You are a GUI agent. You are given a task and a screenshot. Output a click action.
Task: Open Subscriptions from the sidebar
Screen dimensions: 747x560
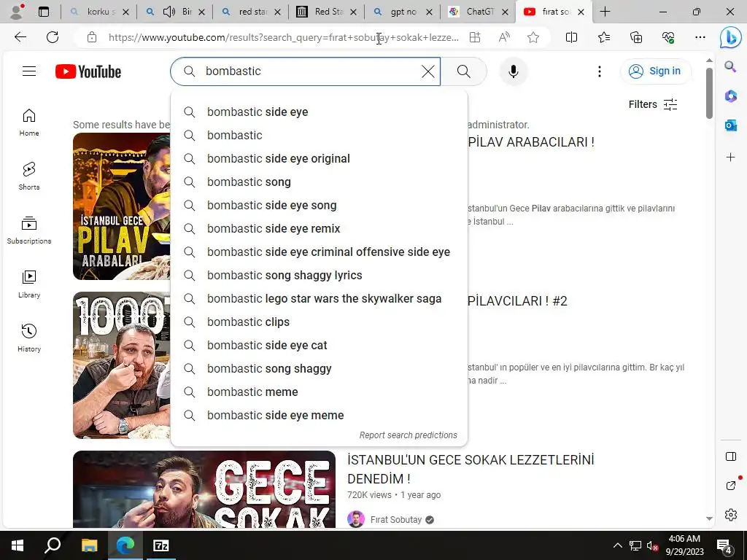click(29, 230)
